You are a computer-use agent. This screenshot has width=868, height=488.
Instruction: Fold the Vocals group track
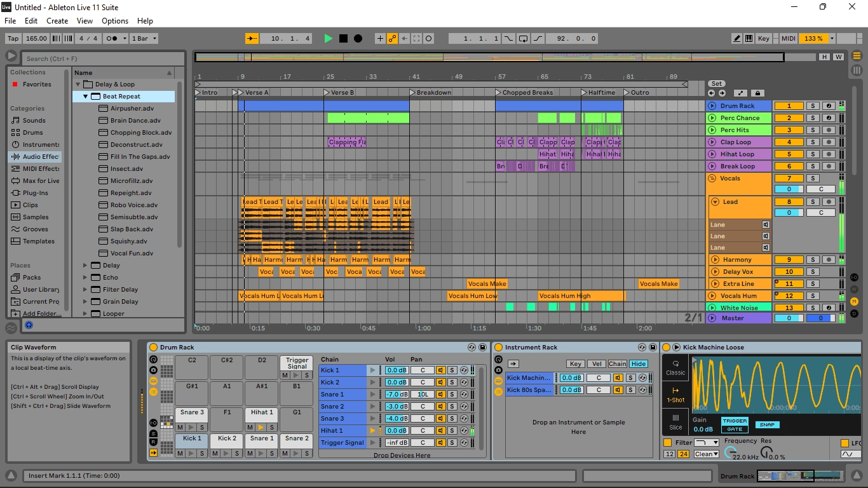click(x=712, y=179)
